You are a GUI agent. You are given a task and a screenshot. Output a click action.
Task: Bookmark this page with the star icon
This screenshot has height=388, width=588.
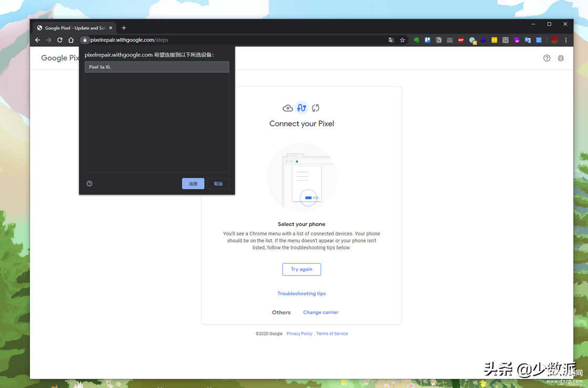pos(402,40)
